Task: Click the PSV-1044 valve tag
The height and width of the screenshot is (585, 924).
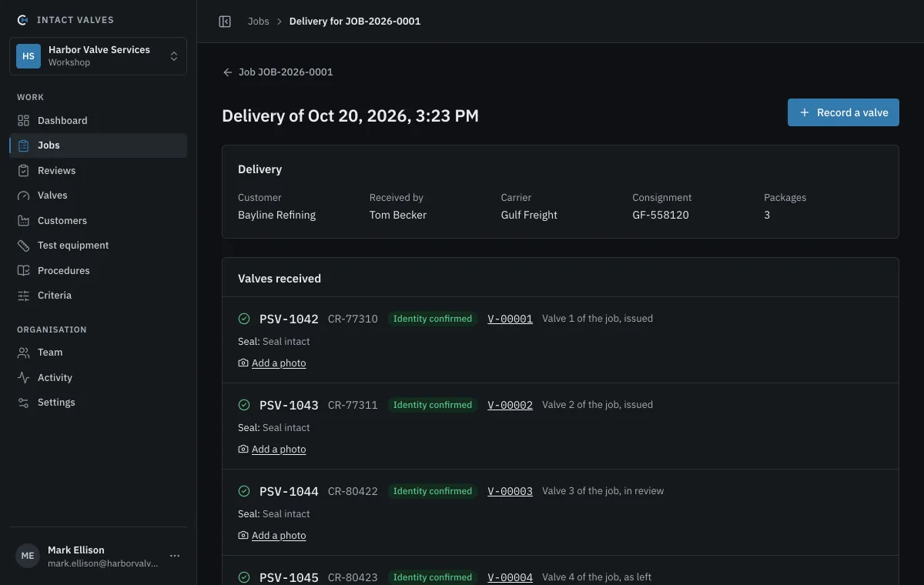Action: [x=289, y=491]
